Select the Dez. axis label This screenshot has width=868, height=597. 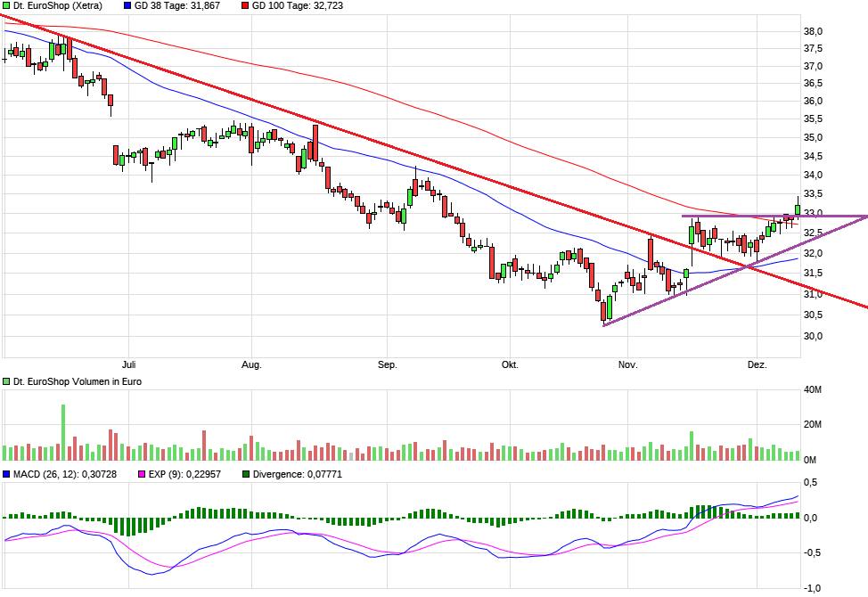point(756,364)
